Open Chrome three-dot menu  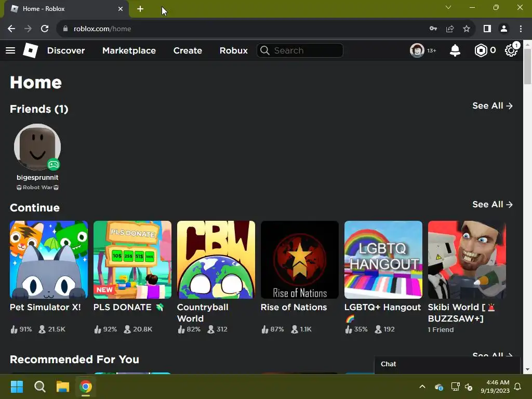point(521,29)
